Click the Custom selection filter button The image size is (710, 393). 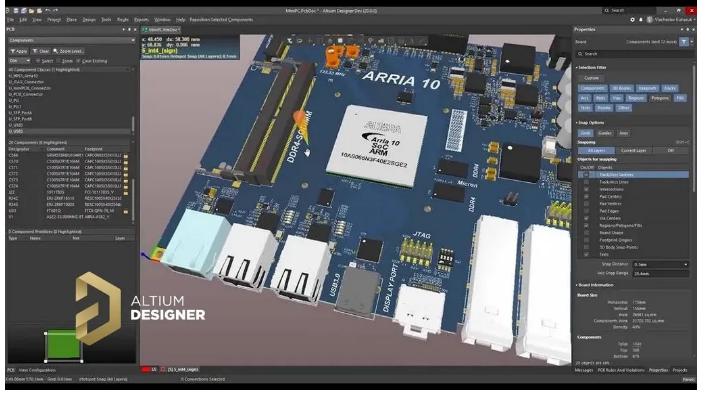[591, 78]
